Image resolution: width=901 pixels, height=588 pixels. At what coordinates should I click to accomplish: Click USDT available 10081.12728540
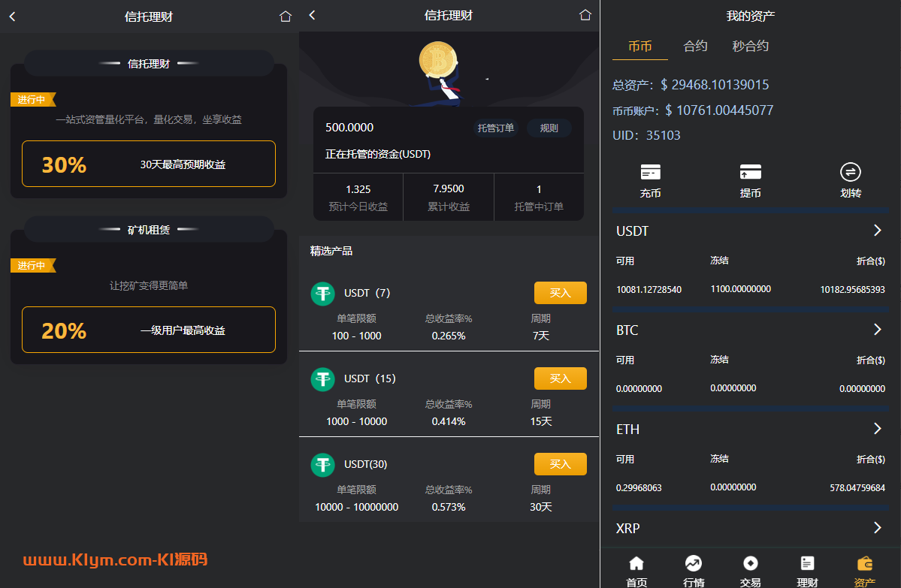649,289
